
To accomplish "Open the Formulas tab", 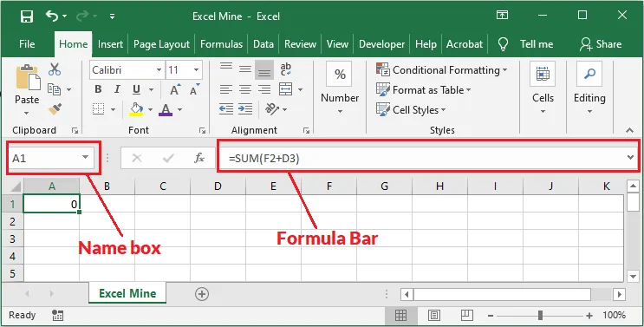I will tap(221, 44).
